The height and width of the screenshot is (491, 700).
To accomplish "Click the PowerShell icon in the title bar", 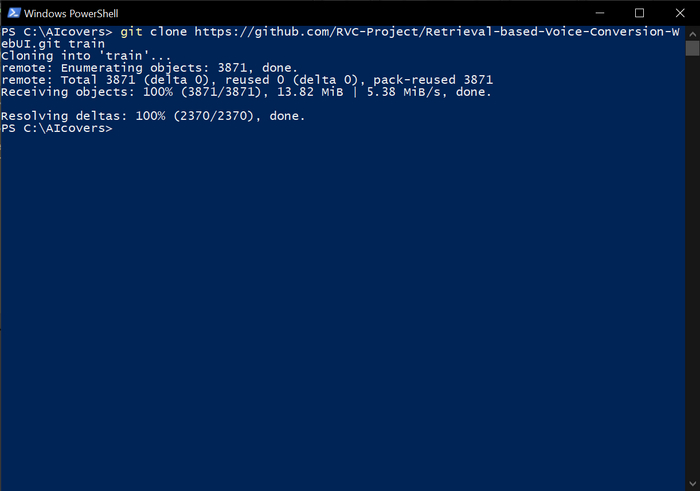I will pyautogui.click(x=11, y=13).
